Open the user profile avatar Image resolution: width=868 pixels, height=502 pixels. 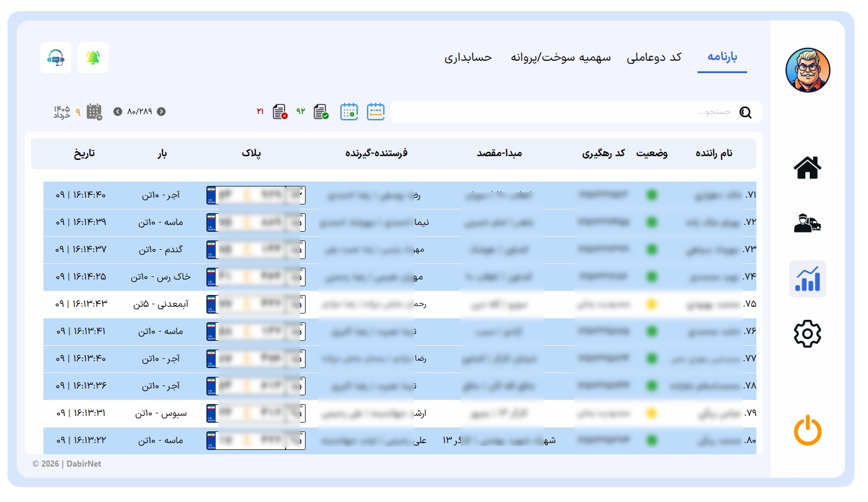point(808,70)
